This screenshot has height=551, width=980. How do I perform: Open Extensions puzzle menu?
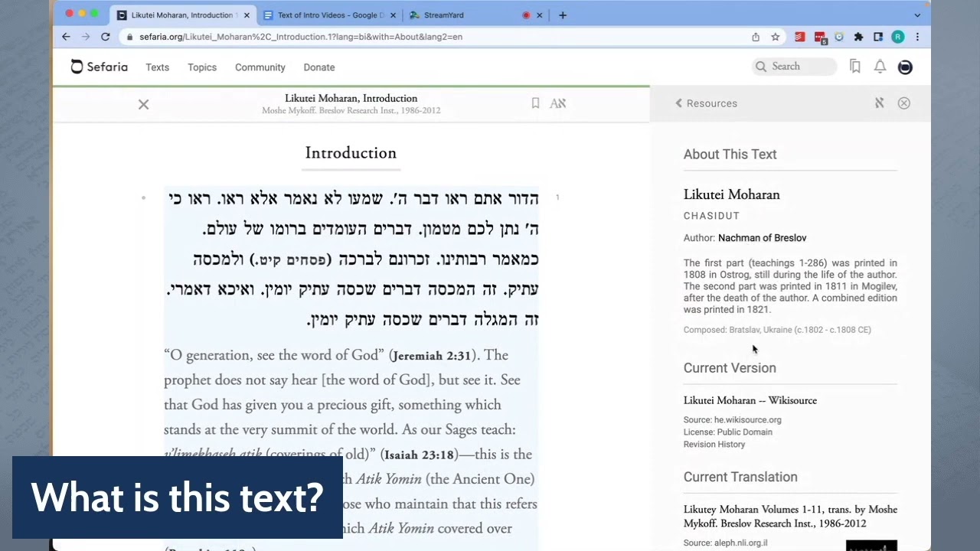858,37
